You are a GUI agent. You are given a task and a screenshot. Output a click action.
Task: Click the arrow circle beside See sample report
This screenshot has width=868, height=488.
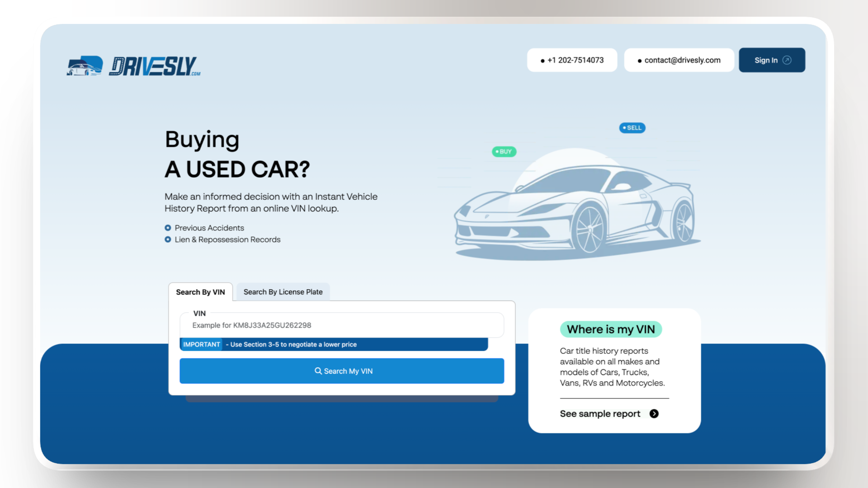[654, 414]
